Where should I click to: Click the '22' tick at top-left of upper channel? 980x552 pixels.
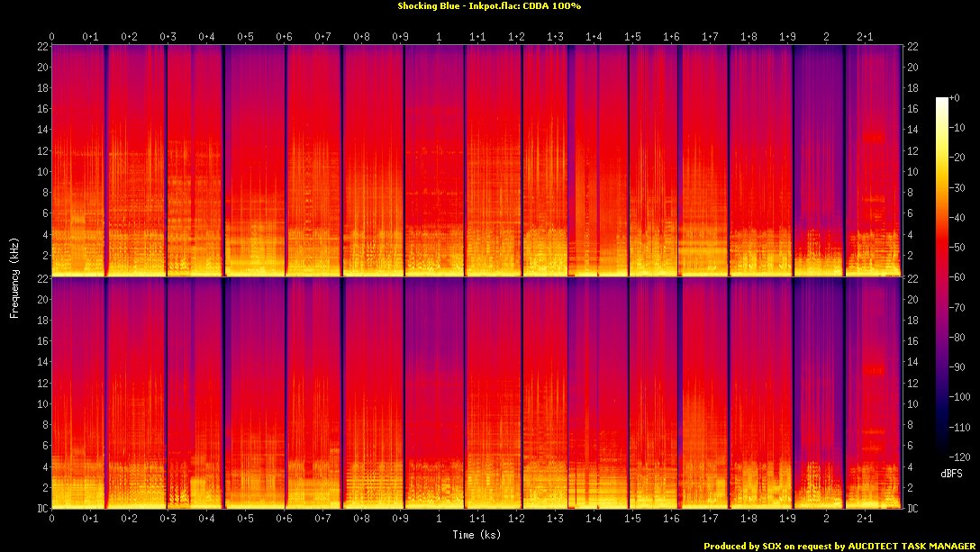pos(41,47)
